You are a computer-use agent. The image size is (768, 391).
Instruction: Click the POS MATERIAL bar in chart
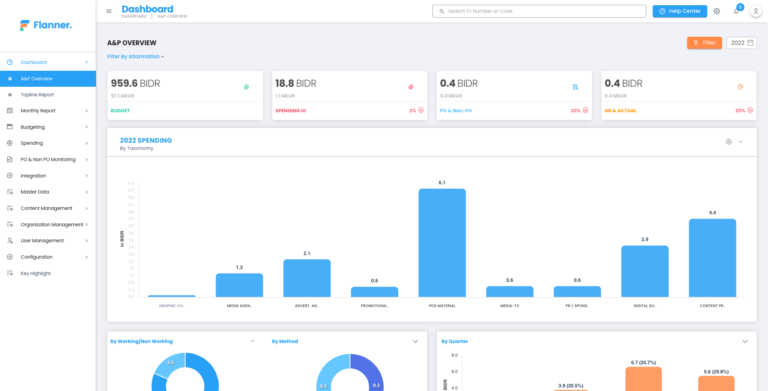(442, 243)
